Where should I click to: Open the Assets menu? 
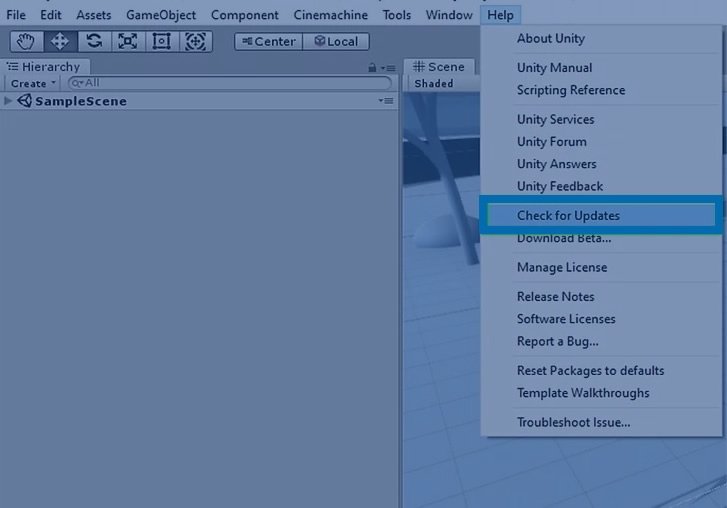(94, 15)
